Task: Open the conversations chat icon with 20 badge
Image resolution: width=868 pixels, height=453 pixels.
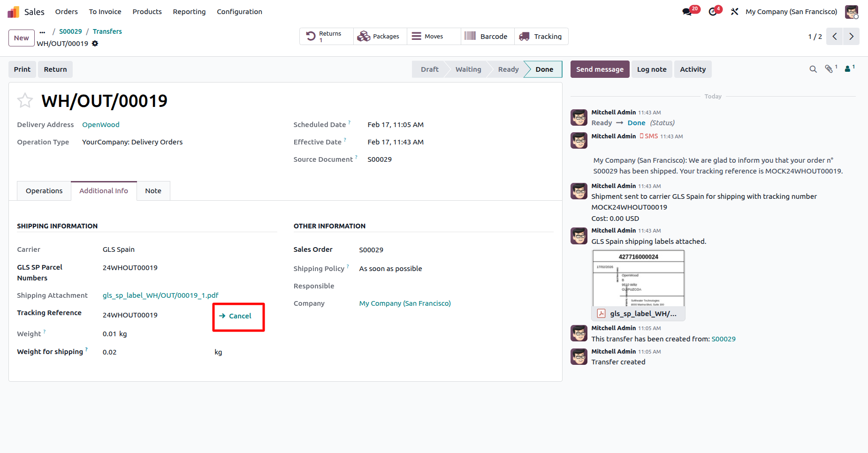Action: coord(687,12)
